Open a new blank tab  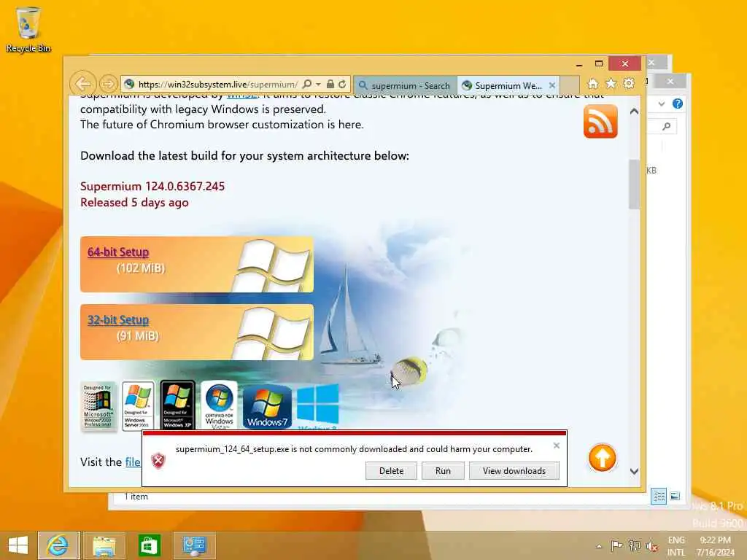click(569, 85)
